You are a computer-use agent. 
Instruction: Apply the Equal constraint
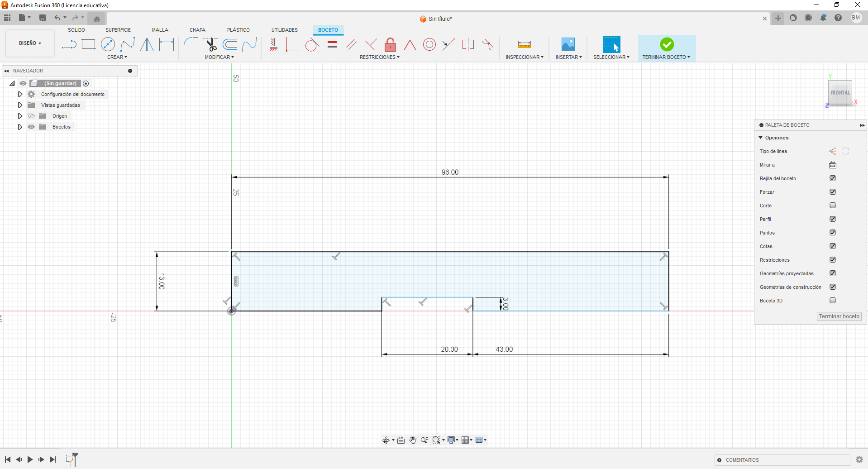click(x=332, y=44)
